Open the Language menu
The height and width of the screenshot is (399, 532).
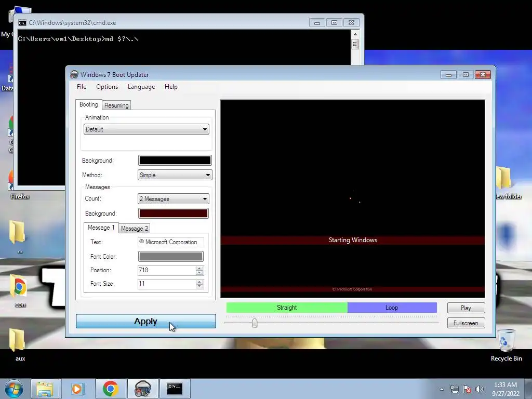coord(141,87)
